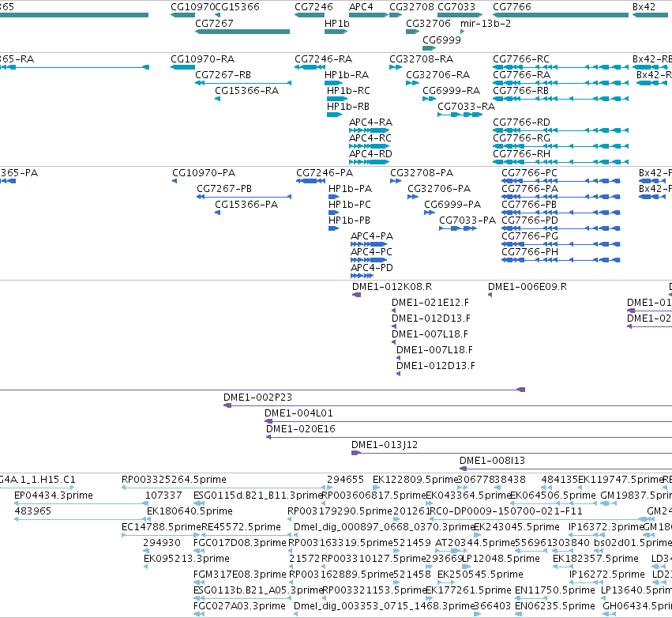Select the DME1-020E16 clone label
This screenshot has width=672, height=618.
click(300, 429)
